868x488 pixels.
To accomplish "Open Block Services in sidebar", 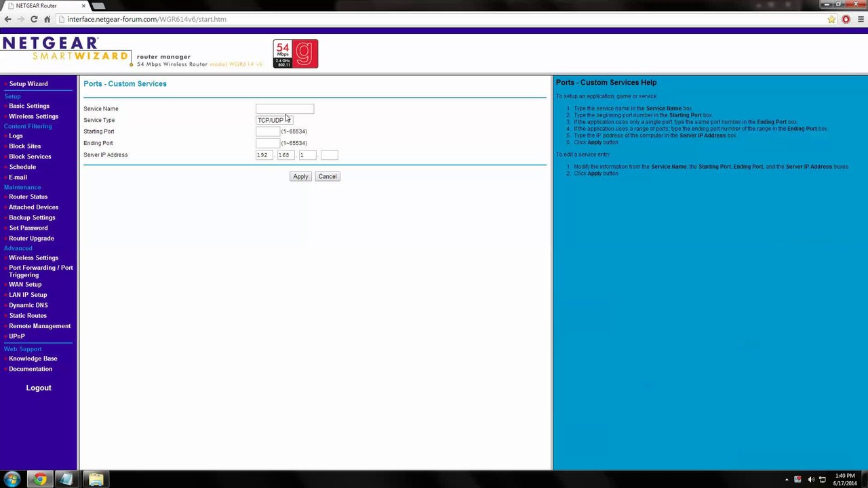I will pyautogui.click(x=30, y=157).
